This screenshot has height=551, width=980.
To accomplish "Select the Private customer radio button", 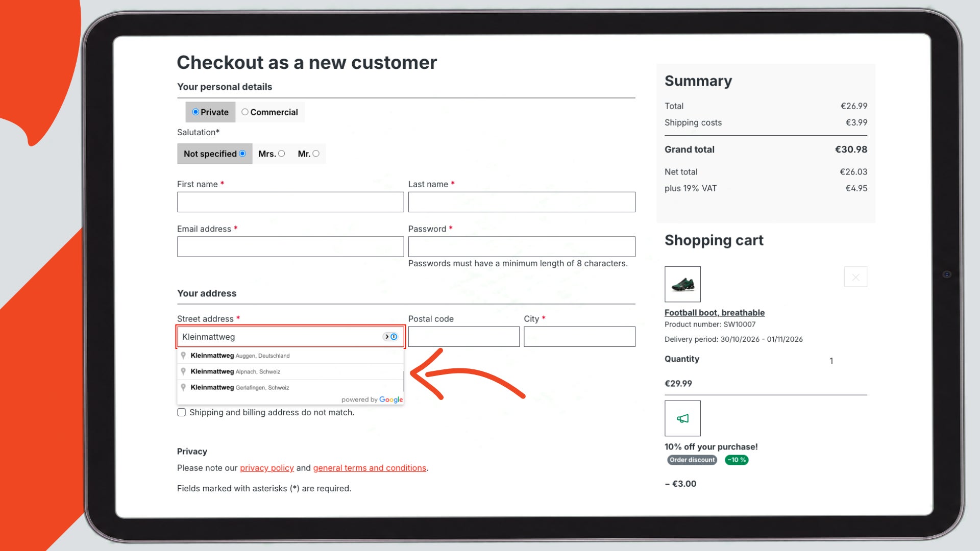I will coord(195,112).
